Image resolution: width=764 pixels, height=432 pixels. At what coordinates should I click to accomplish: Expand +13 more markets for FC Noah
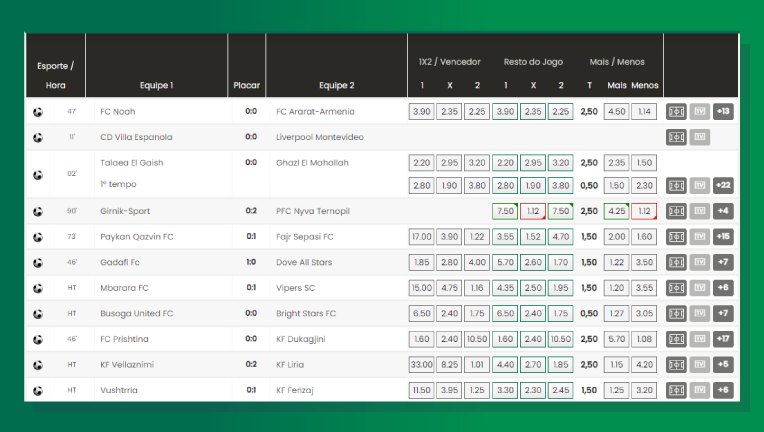[723, 112]
